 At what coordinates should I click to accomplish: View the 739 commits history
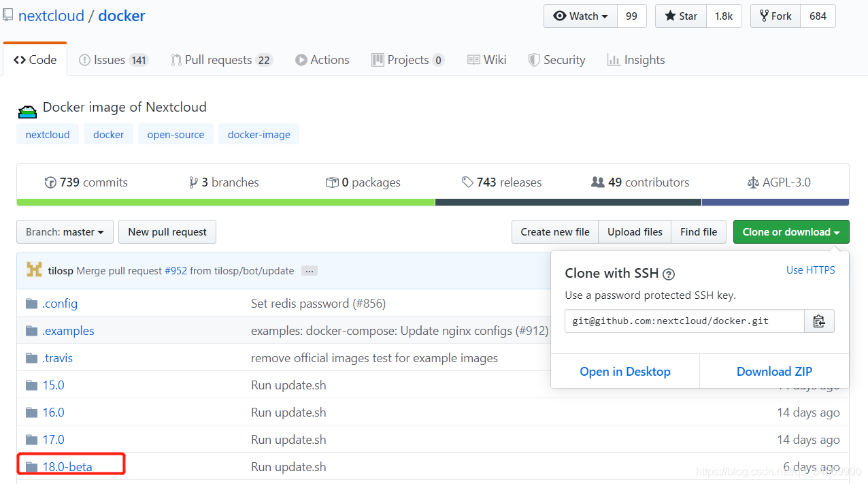point(86,182)
